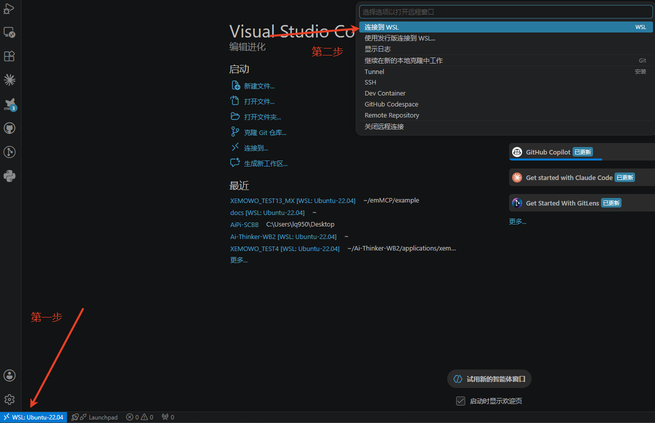Open recent AiPi-SCB8 folder
Screen dimensions: 655x423
244,225
